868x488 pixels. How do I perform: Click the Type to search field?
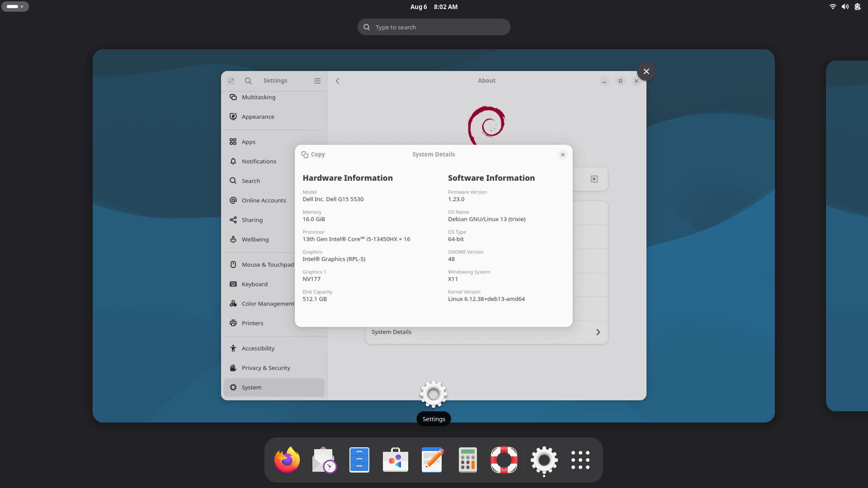click(434, 27)
